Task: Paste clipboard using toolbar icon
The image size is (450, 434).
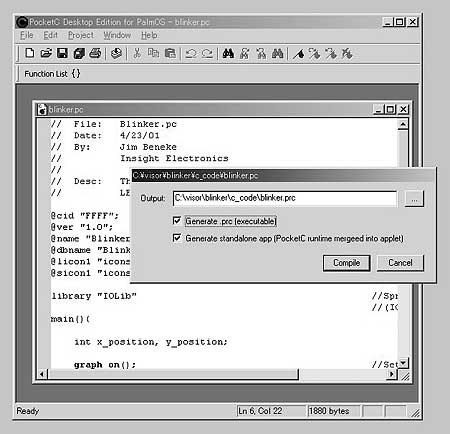Action: [x=170, y=53]
